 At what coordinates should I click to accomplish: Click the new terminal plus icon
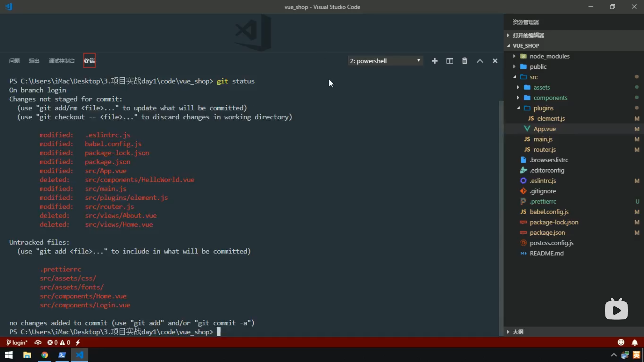(434, 61)
